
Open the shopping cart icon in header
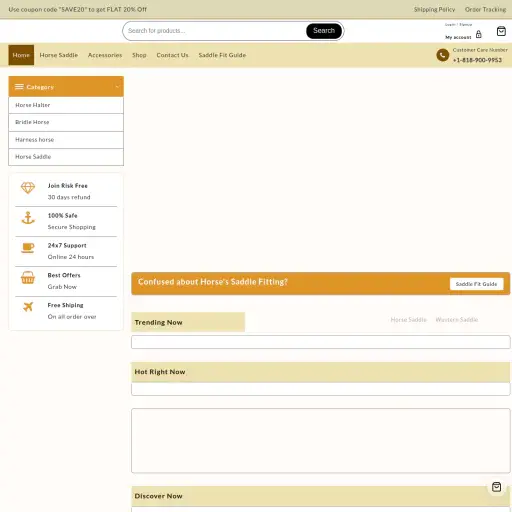(x=501, y=31)
